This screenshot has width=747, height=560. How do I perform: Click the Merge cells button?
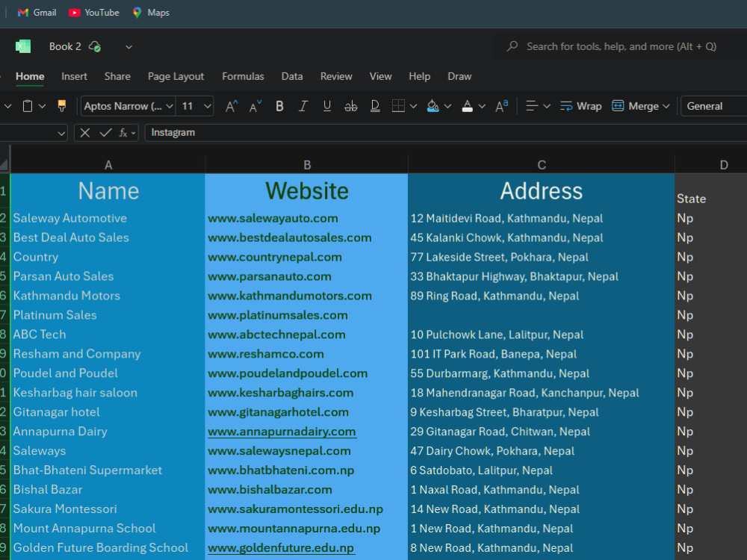[636, 106]
